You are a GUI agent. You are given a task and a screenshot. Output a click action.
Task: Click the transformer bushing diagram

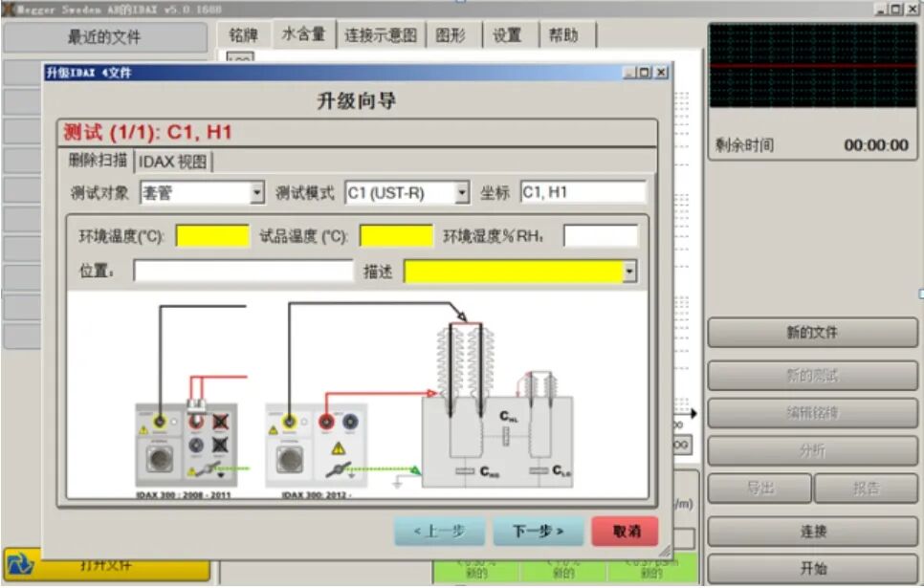498,406
